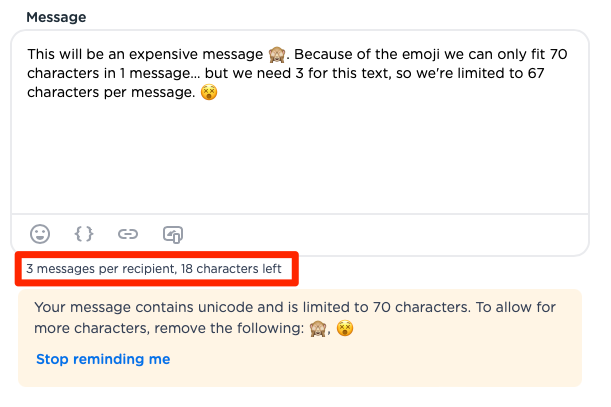This screenshot has width=611, height=407.
Task: Click the "Stop reminding me" link
Action: click(x=103, y=359)
